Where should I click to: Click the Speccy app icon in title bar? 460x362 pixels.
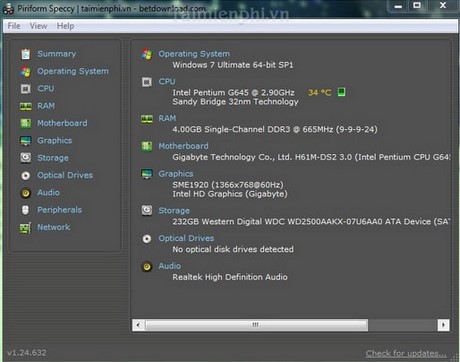click(8, 9)
